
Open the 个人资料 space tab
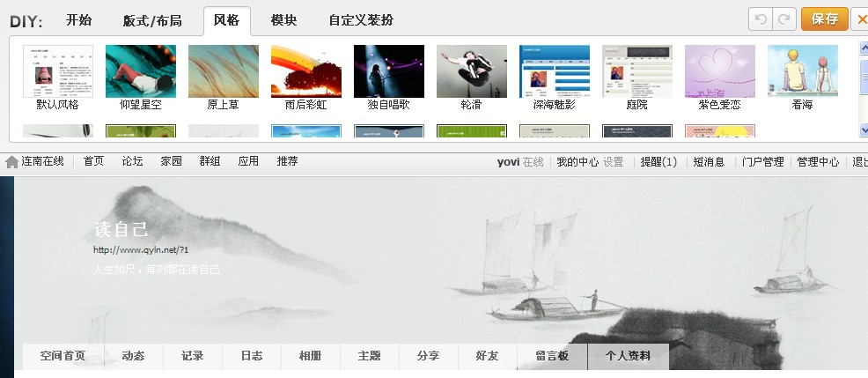(629, 356)
